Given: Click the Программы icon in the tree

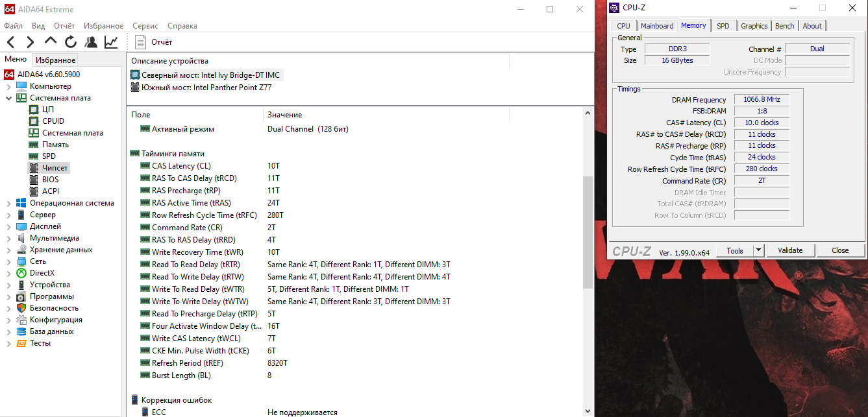Looking at the screenshot, I should tap(21, 296).
